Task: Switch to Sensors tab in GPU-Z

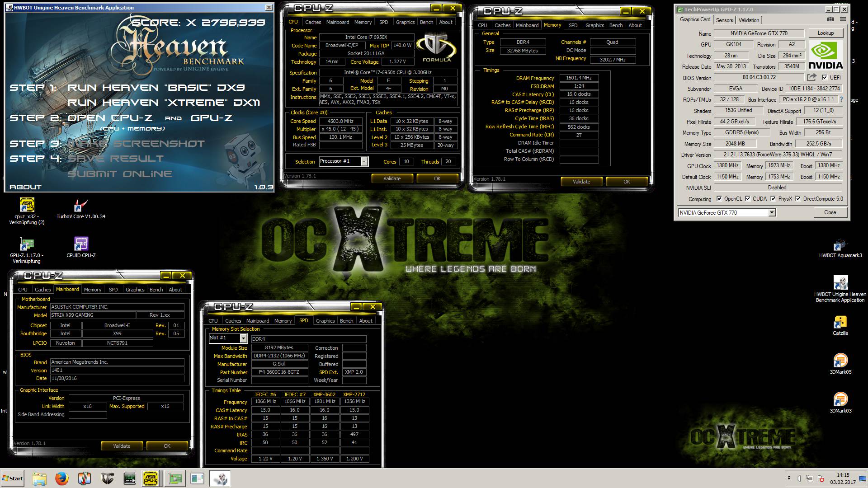Action: click(724, 20)
